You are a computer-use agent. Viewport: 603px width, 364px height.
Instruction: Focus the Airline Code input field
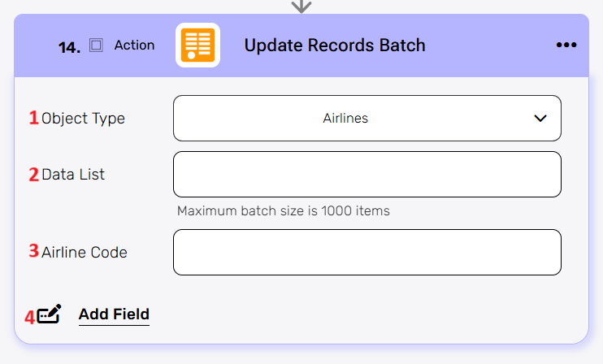click(367, 252)
